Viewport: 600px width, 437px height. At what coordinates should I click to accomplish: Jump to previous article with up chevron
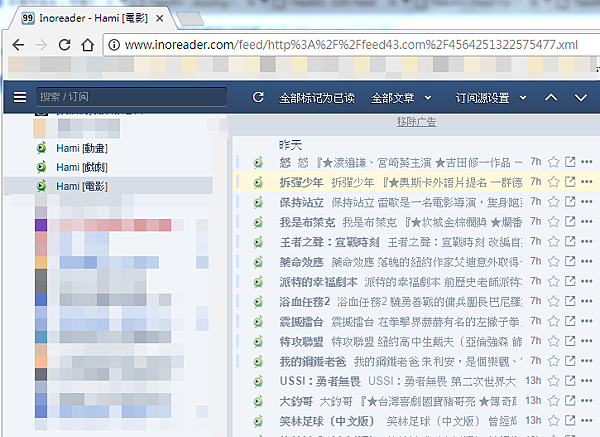point(551,98)
